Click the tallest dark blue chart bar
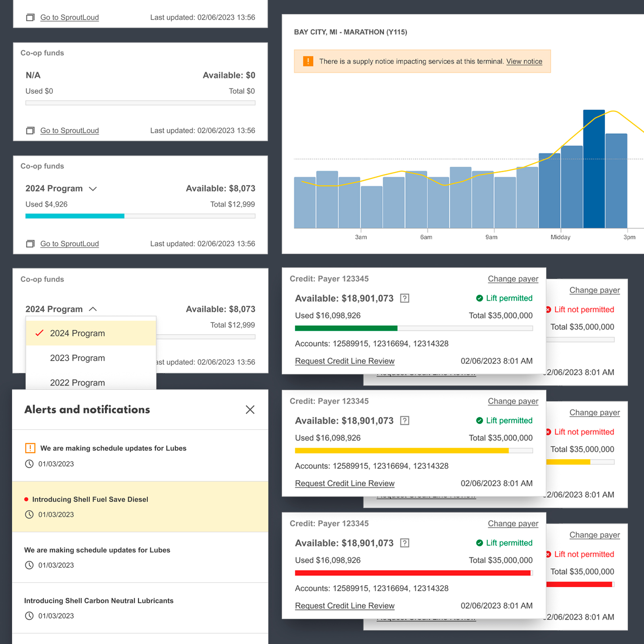Screen dimensions: 644x644 pos(594,169)
